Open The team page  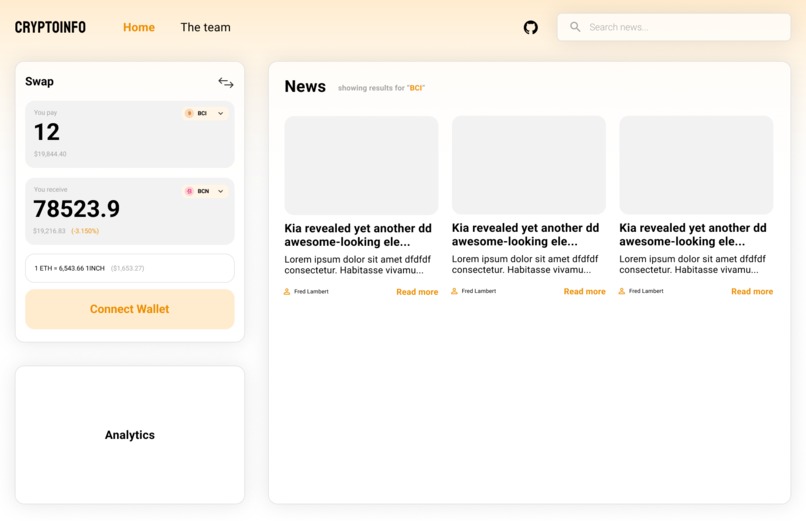point(205,27)
